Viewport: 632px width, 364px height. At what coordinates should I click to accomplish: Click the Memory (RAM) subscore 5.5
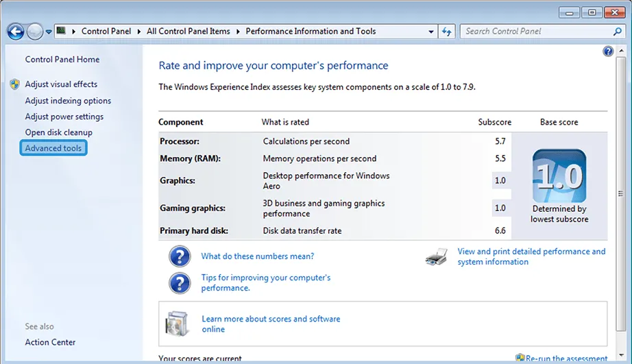500,158
